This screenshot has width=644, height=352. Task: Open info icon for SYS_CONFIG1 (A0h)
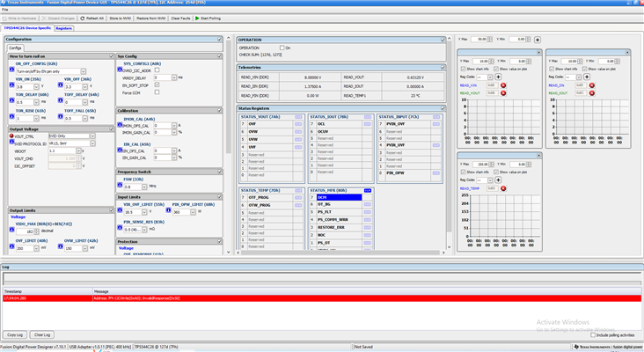click(120, 70)
